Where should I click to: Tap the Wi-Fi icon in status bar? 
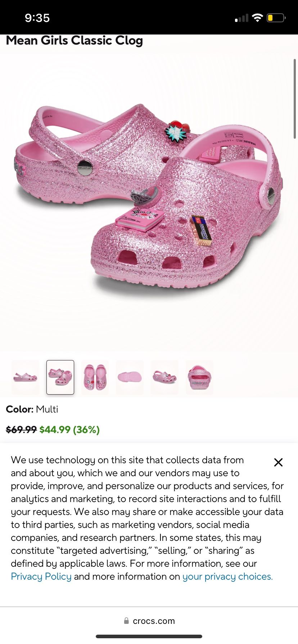coord(257,18)
